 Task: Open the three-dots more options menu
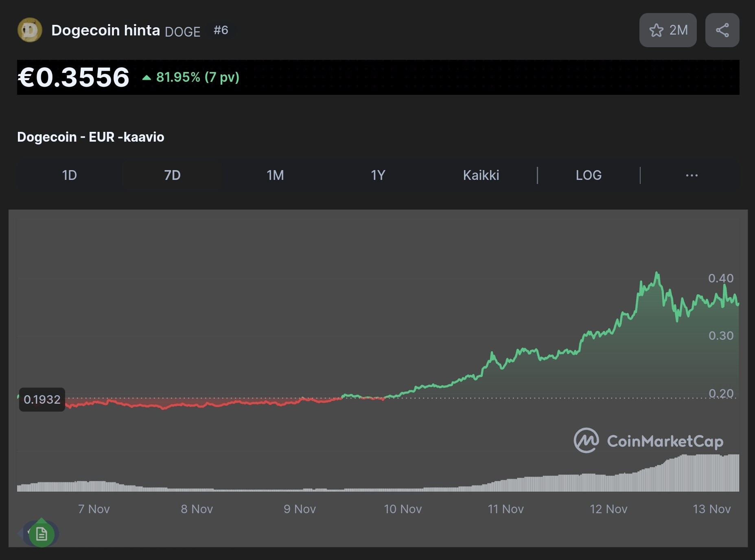(x=692, y=175)
